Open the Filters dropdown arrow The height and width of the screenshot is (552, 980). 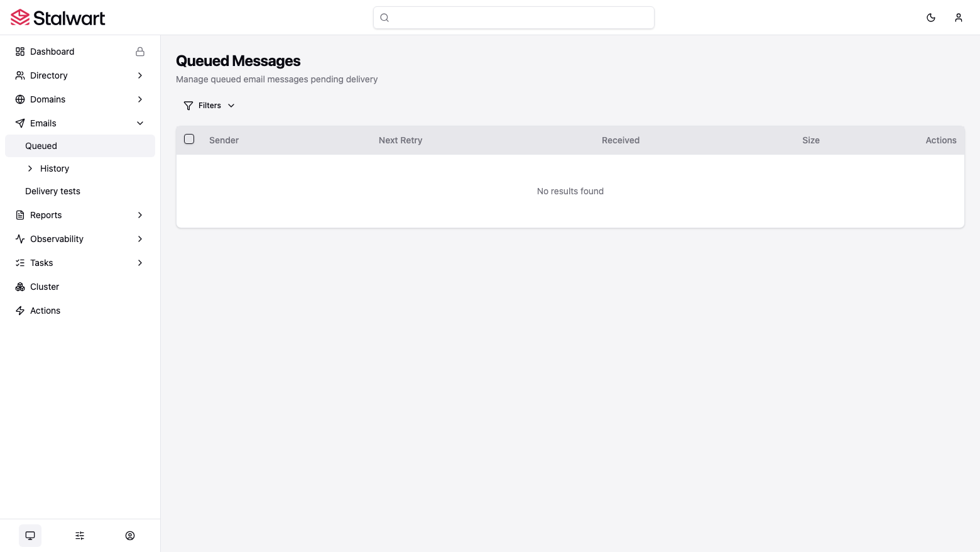[x=231, y=106]
